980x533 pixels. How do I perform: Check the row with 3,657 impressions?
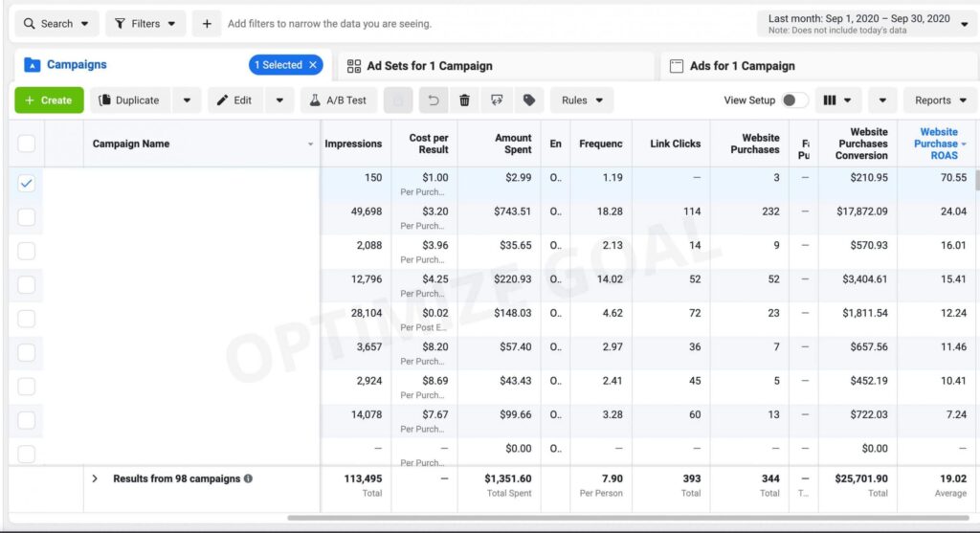26,352
